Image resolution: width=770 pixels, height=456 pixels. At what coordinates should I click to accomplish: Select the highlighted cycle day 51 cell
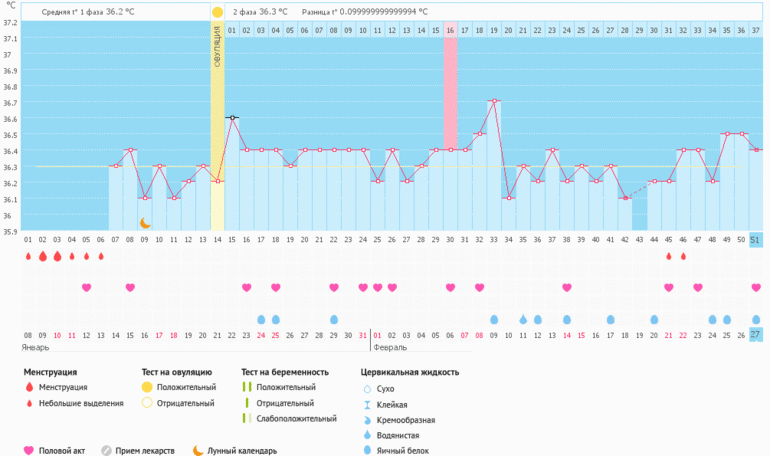(755, 240)
